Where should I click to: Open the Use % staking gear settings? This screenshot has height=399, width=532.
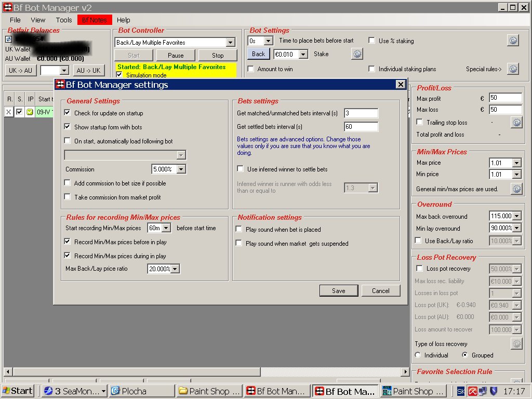[513, 41]
